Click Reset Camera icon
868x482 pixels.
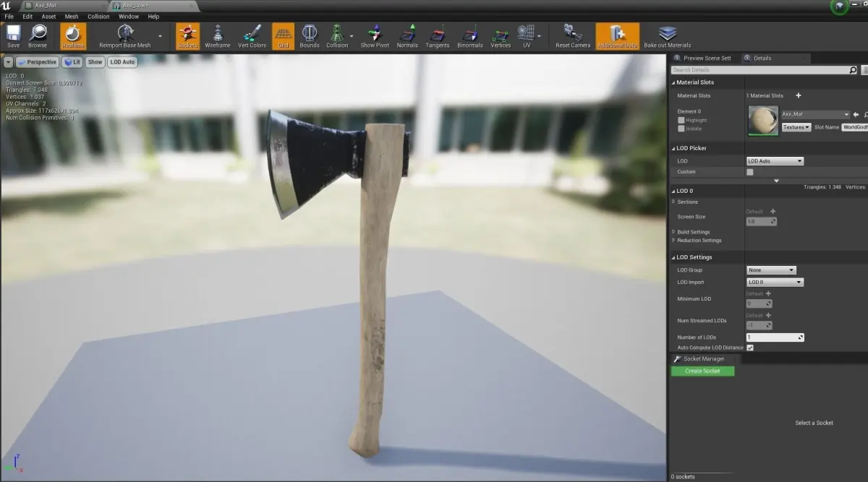pyautogui.click(x=573, y=35)
